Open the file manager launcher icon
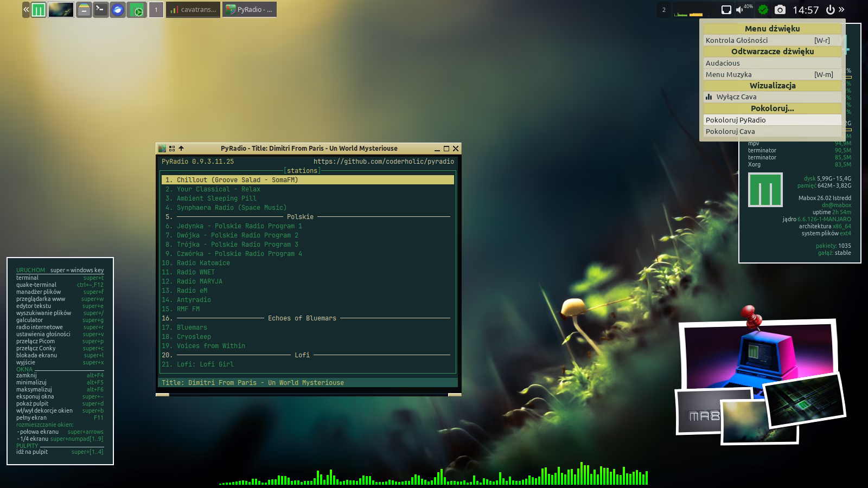This screenshot has width=868, height=488. pos(84,10)
